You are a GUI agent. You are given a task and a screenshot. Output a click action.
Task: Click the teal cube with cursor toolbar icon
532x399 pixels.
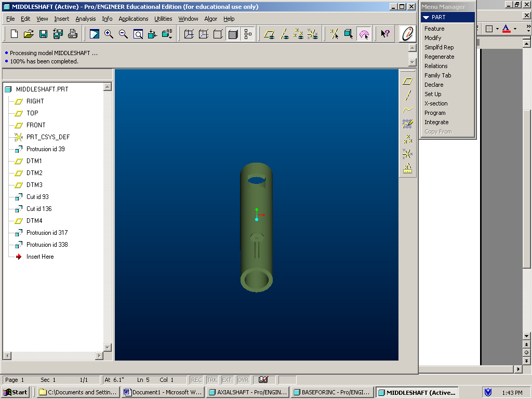(349, 34)
